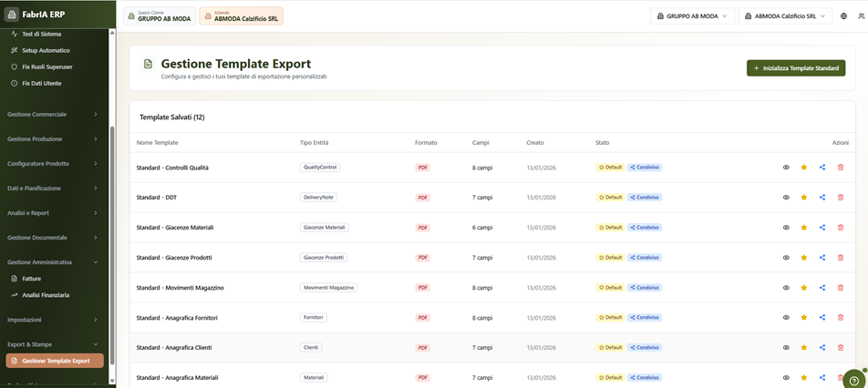
Task: Delete the Standard - Movimenti Magazzino template
Action: point(841,288)
